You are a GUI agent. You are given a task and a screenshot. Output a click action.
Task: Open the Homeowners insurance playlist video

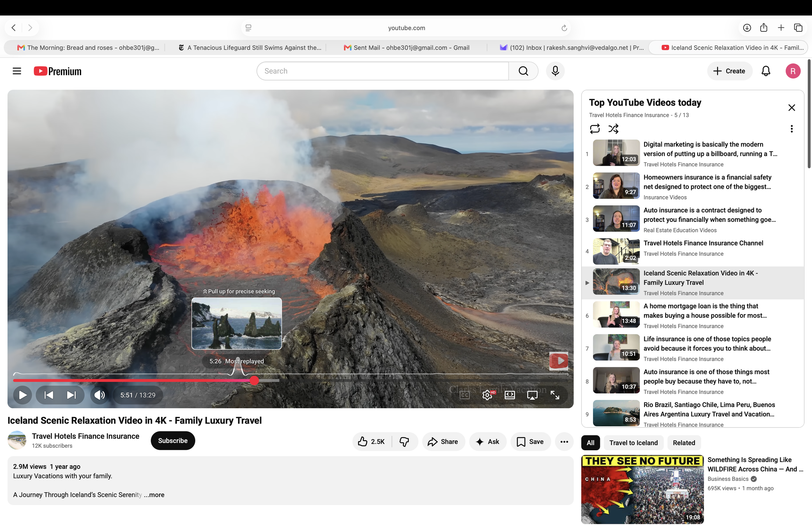tap(692, 186)
